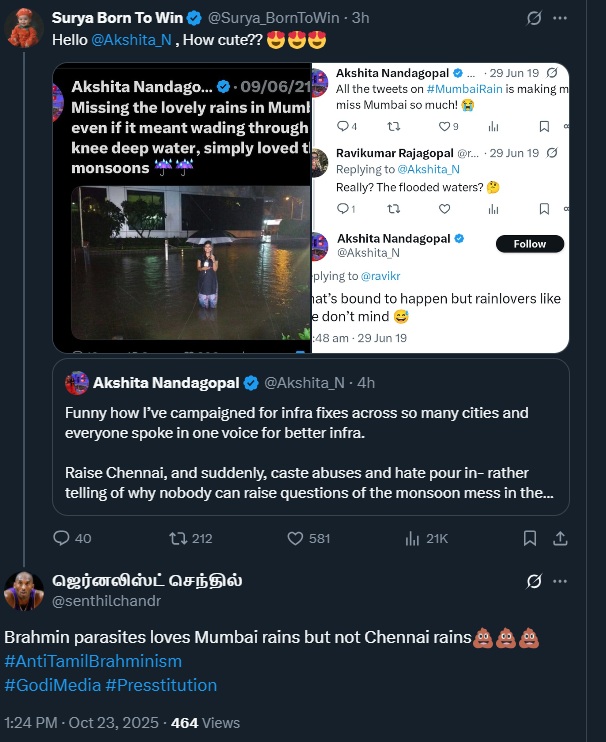The width and height of the screenshot is (606, 742).
Task: Share Surya Born To Win's tweet
Action: pyautogui.click(x=560, y=538)
